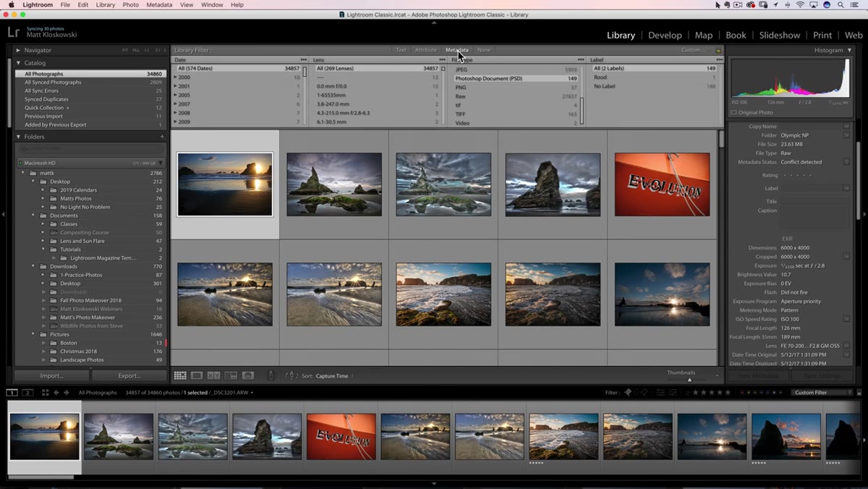Filter by rejected flag icon
The width and height of the screenshot is (868, 489).
[x=644, y=393]
